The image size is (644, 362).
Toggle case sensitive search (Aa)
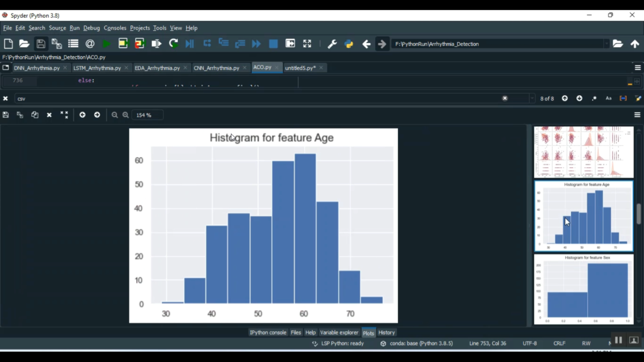coord(608,99)
